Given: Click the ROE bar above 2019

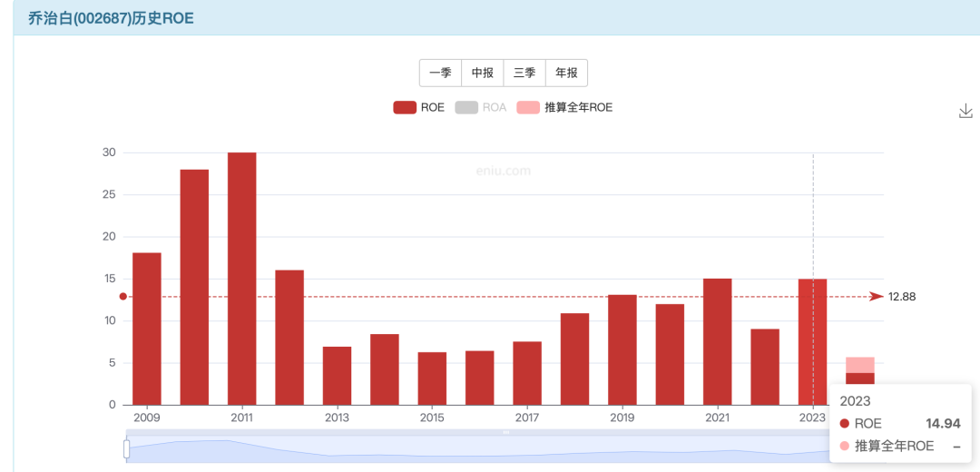Looking at the screenshot, I should [x=622, y=350].
